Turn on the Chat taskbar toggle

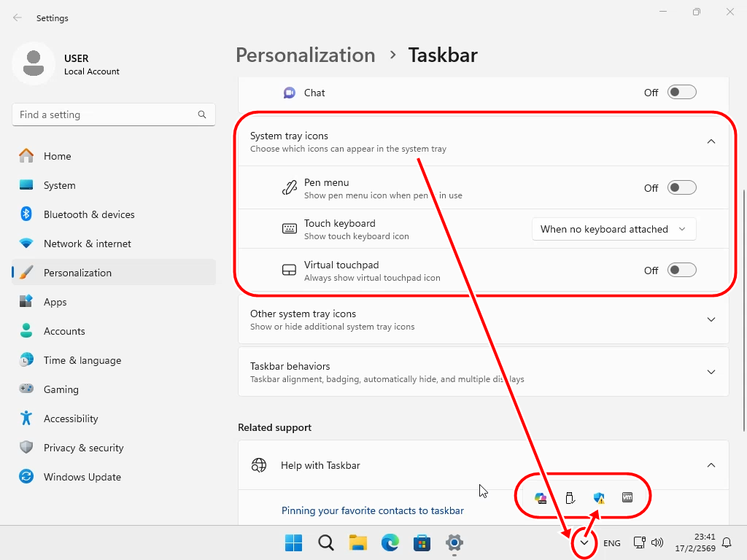pos(682,93)
